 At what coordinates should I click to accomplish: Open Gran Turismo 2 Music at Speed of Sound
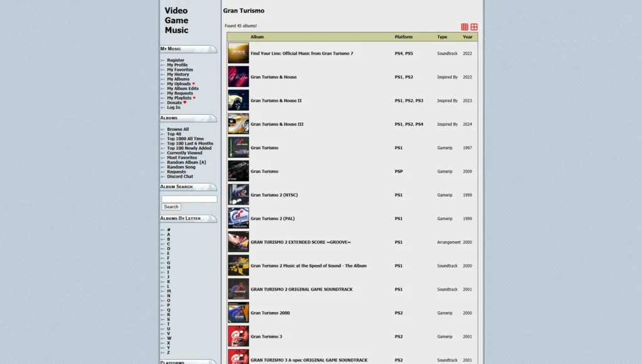[308, 266]
